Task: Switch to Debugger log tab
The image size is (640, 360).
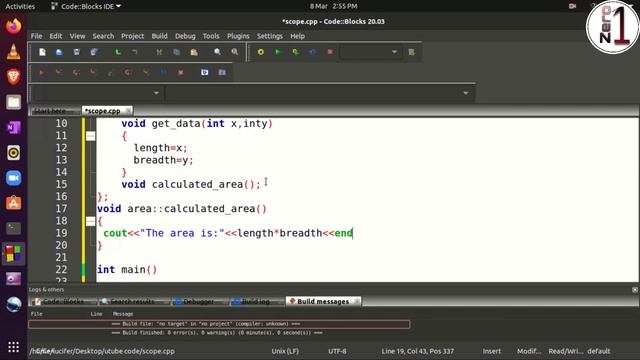Action: tap(198, 301)
